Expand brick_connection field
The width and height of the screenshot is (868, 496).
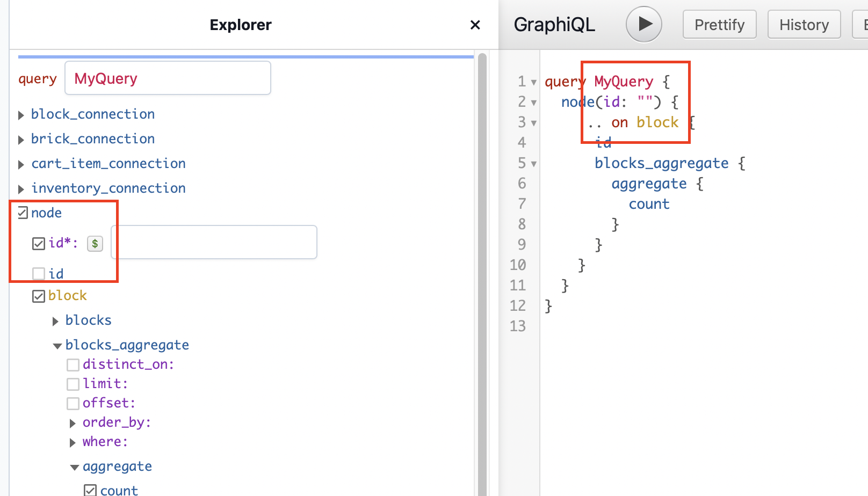(x=21, y=140)
